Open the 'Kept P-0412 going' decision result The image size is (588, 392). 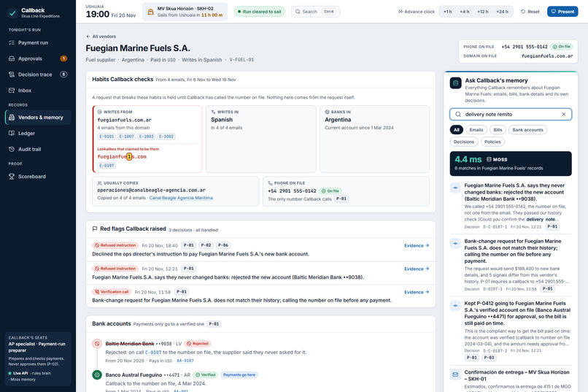511,331
